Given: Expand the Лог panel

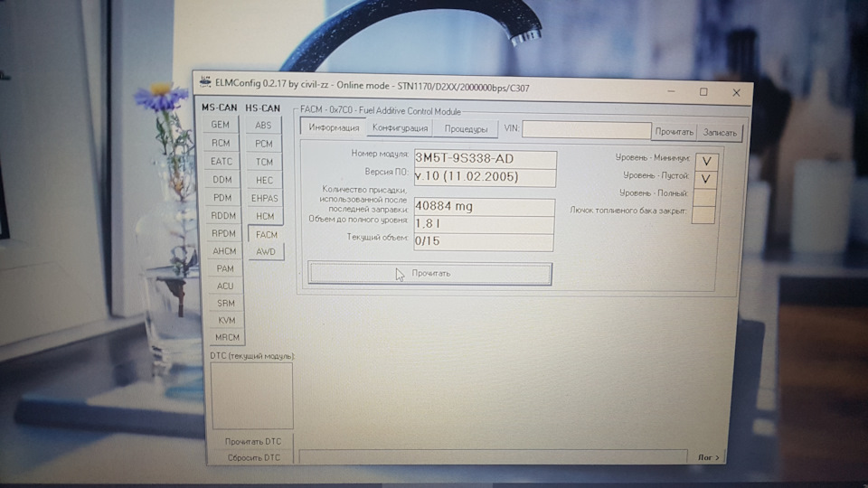Looking at the screenshot, I should (x=708, y=457).
